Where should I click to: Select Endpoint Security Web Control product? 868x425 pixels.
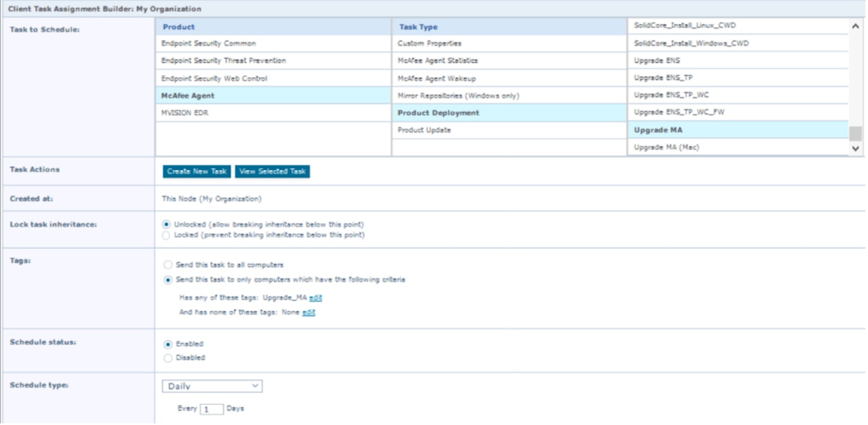[x=274, y=78]
